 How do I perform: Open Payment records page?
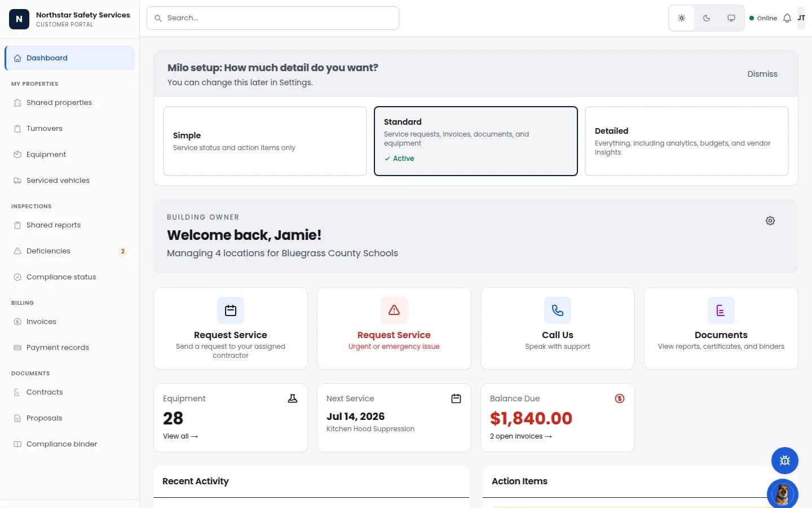point(69,348)
